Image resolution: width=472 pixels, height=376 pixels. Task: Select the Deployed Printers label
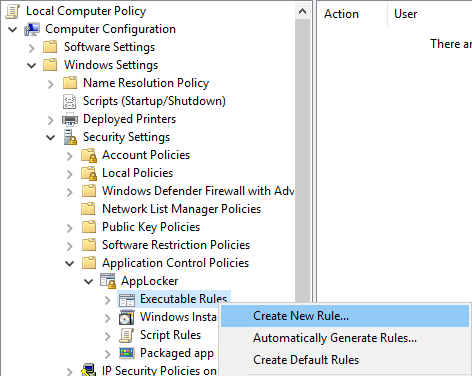coord(129,119)
